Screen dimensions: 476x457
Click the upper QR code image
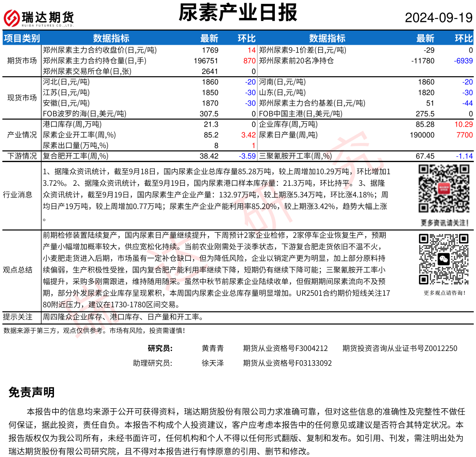click(x=444, y=188)
